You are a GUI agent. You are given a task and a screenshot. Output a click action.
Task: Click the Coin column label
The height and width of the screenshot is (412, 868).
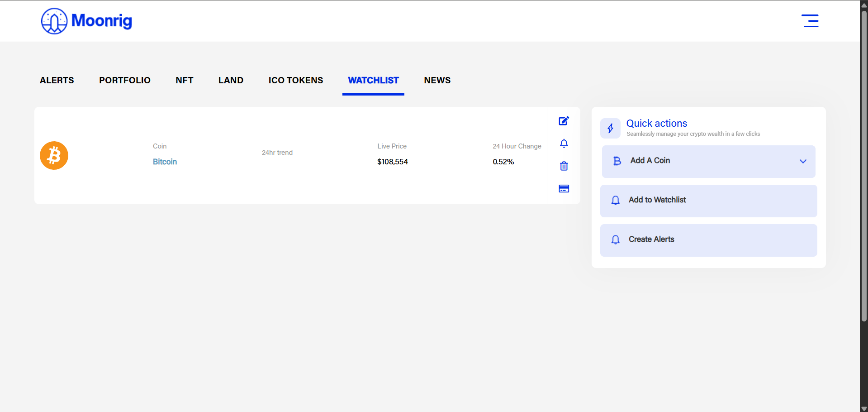tap(160, 146)
